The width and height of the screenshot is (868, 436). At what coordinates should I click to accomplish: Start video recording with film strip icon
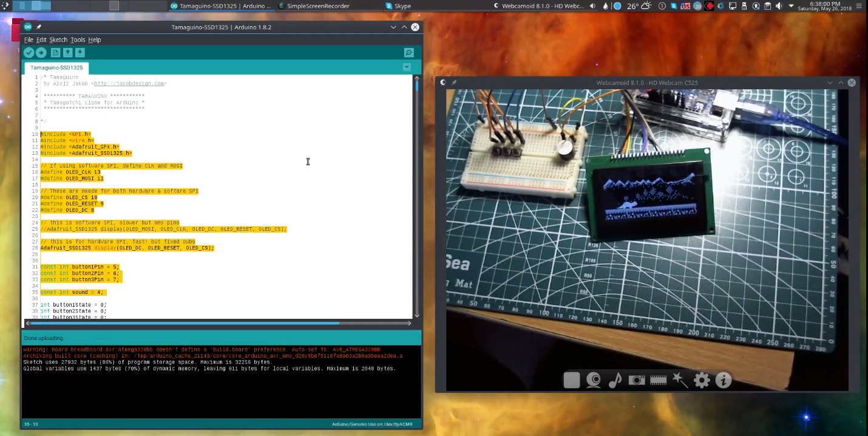[658, 380]
